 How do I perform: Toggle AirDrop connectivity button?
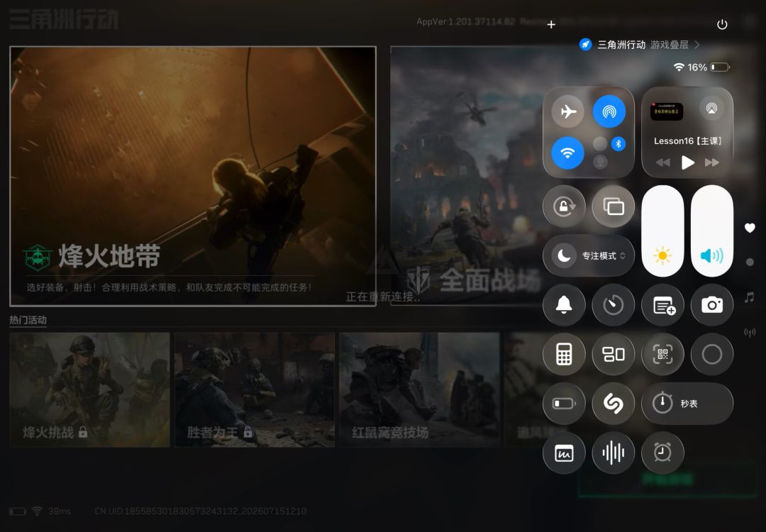click(609, 111)
